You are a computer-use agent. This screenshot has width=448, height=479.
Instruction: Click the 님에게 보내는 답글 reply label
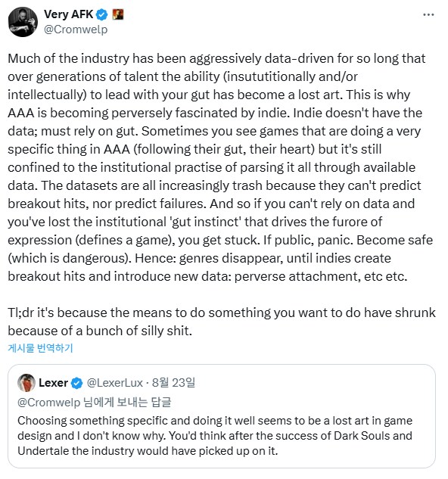pos(127,403)
